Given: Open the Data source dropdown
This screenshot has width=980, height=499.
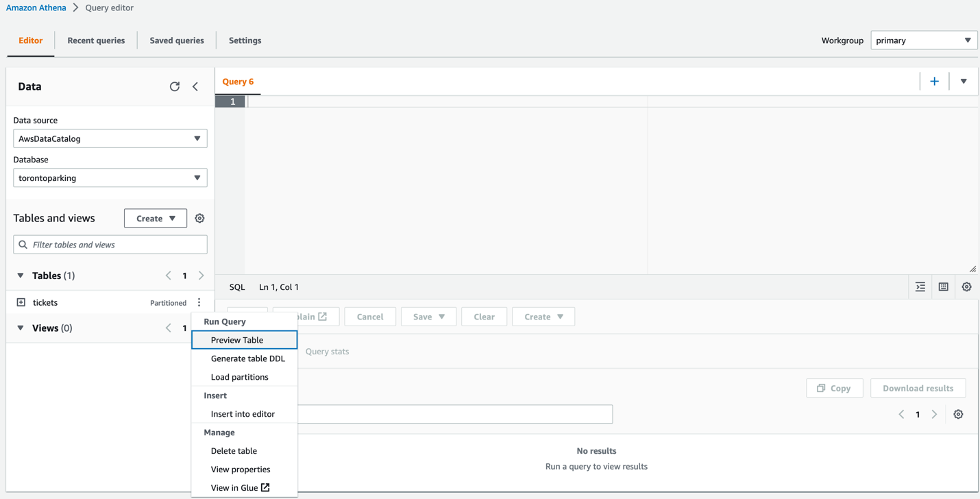Looking at the screenshot, I should [x=110, y=138].
